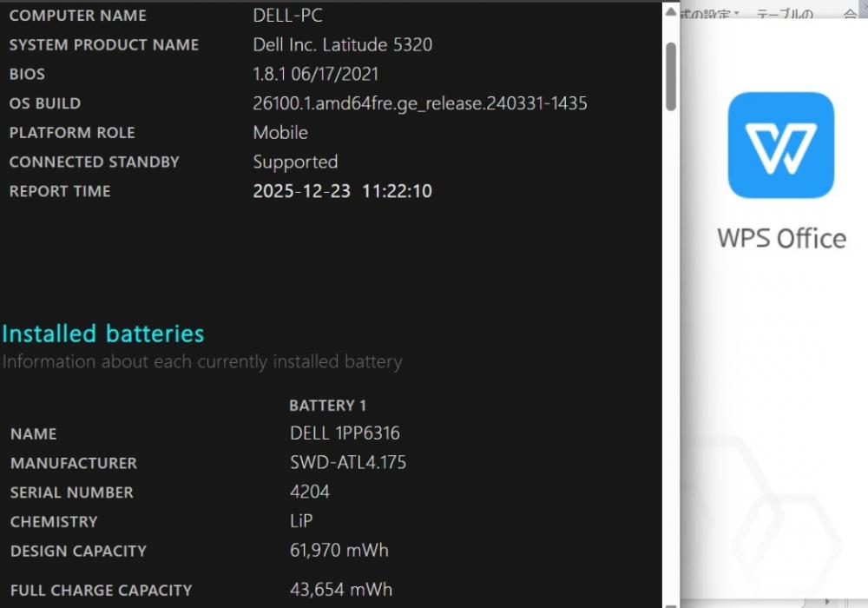Select battery name 'DELL 1PP6316'
The image size is (868, 608).
pyautogui.click(x=345, y=433)
